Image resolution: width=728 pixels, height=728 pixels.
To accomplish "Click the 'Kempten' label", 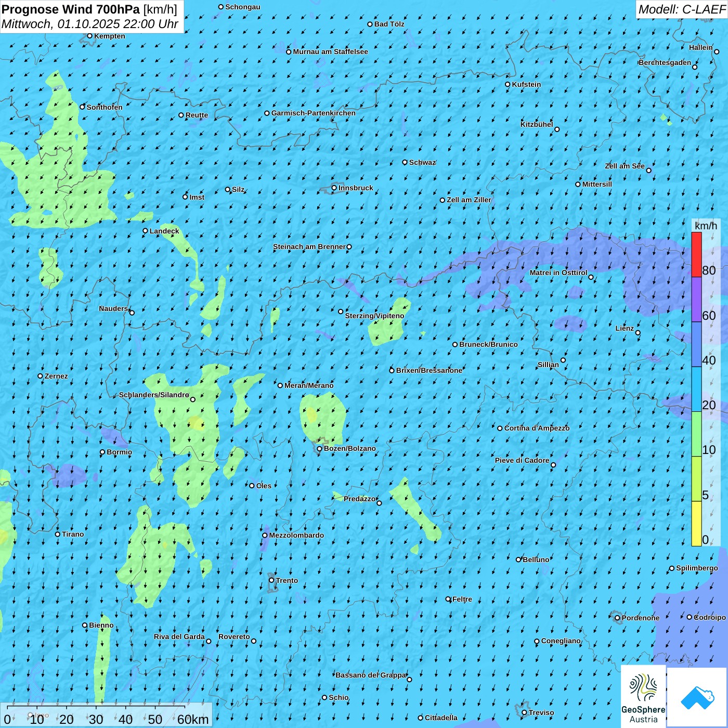I will [110, 36].
